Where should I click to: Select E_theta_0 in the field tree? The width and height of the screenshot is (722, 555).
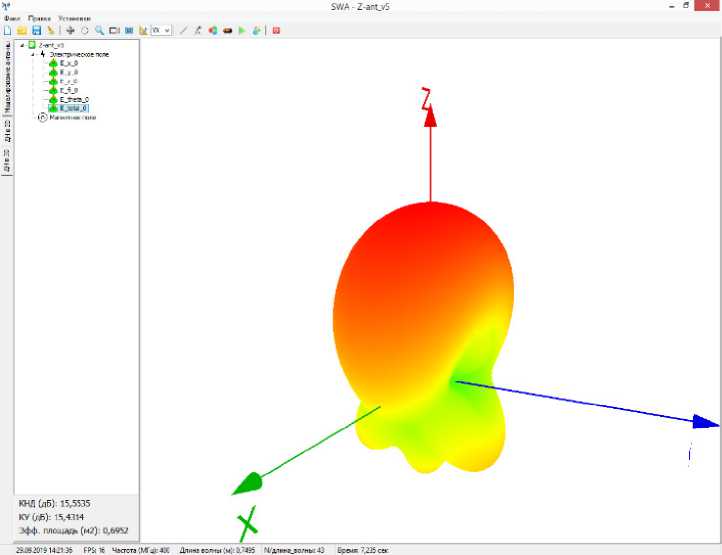[x=74, y=99]
